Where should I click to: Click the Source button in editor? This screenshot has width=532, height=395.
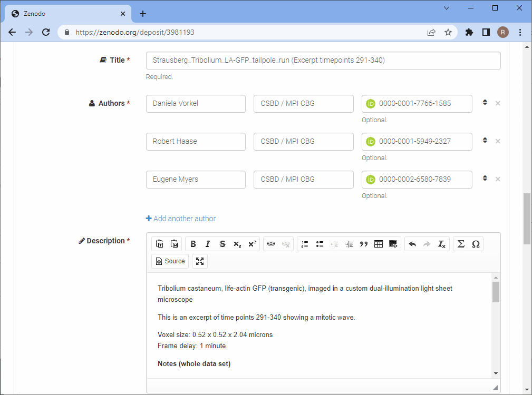point(169,261)
